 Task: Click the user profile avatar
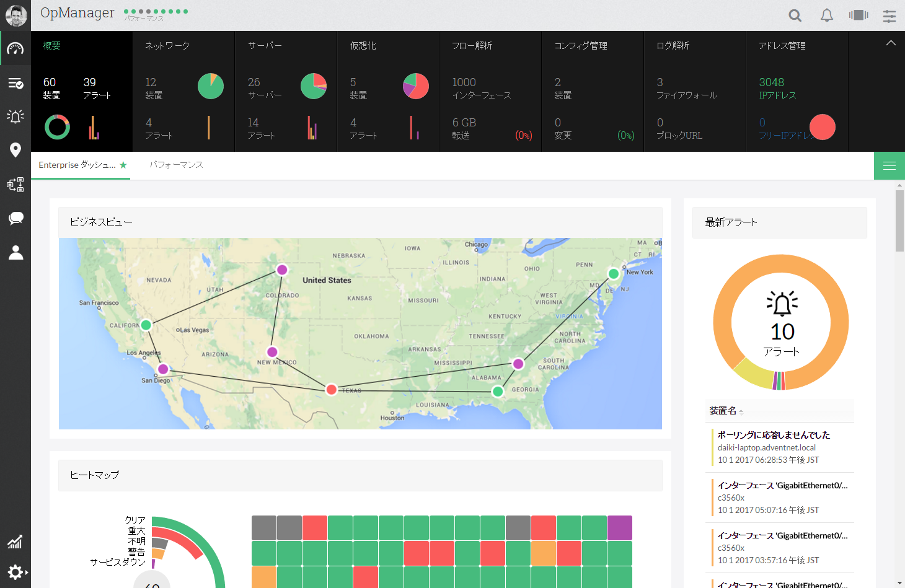pos(15,15)
